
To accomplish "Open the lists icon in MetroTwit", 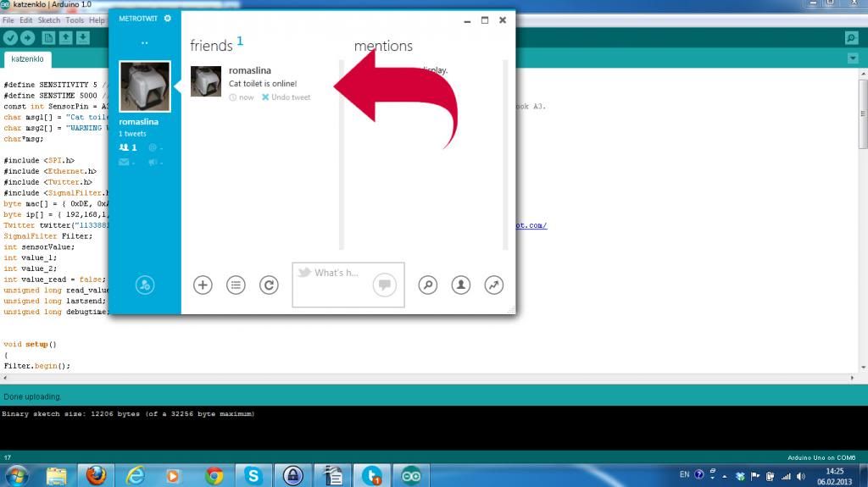I will [236, 285].
